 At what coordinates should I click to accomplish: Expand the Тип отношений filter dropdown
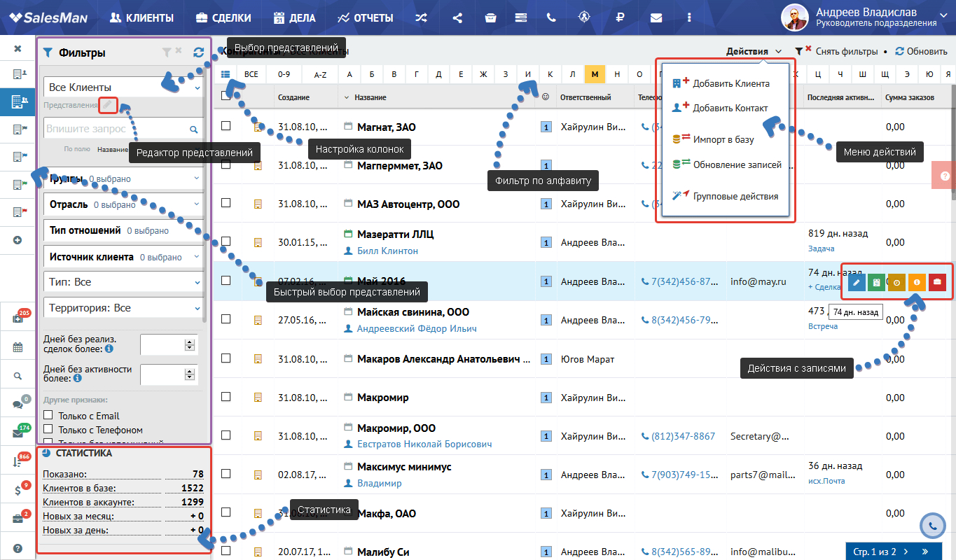123,230
